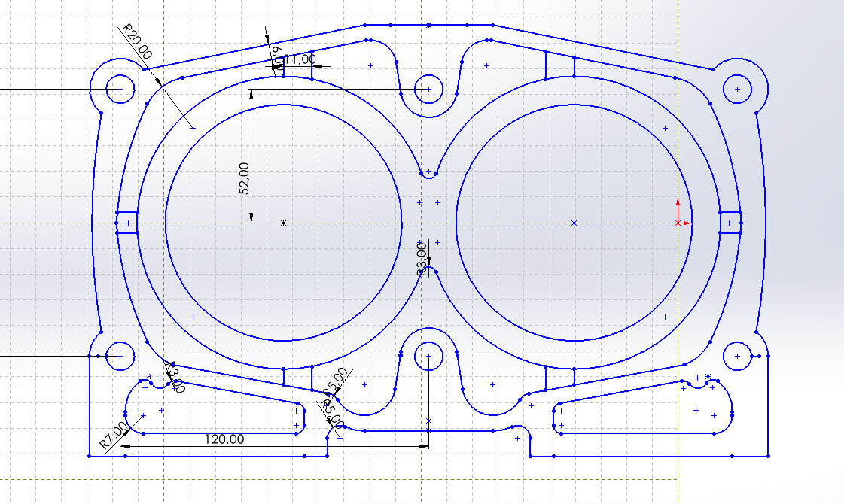Click the left cylinder bore center point
The width and height of the screenshot is (844, 504).
[284, 223]
